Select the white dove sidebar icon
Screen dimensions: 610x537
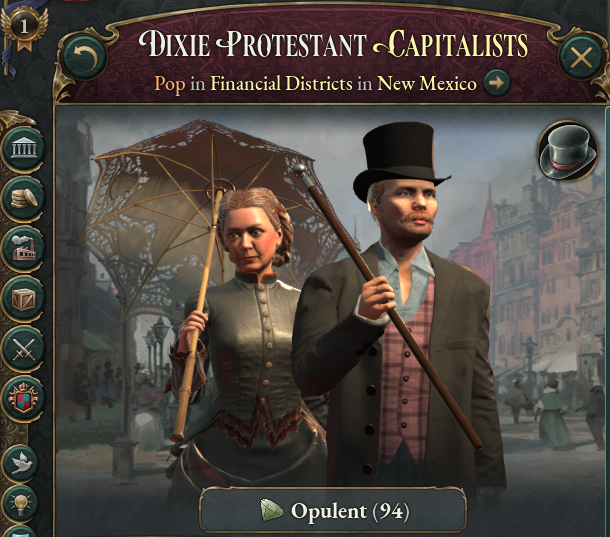19,463
